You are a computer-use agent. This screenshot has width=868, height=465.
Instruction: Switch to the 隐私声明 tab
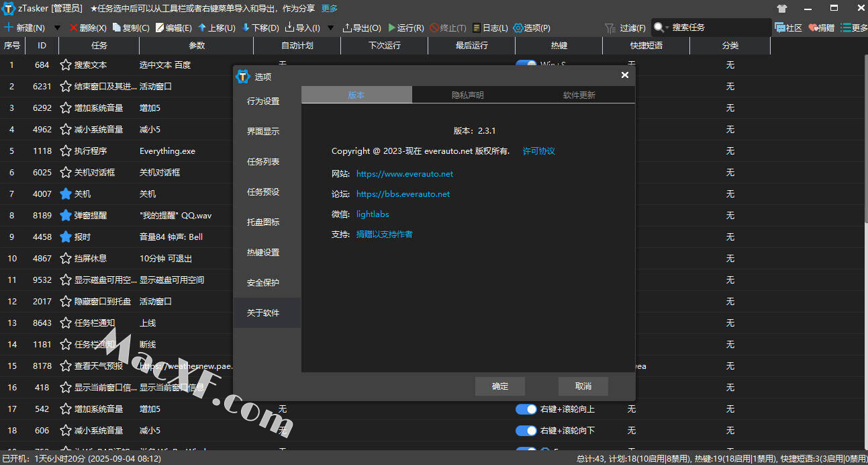click(468, 95)
